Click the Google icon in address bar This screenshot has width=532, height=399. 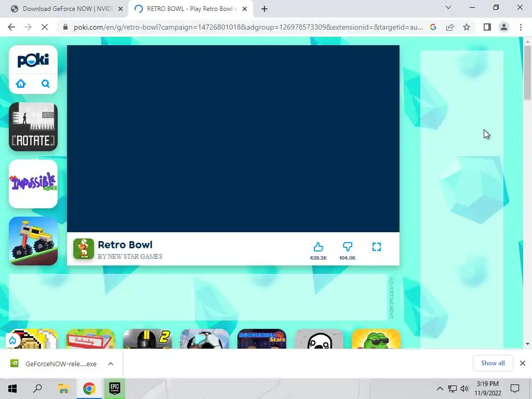coord(433,27)
